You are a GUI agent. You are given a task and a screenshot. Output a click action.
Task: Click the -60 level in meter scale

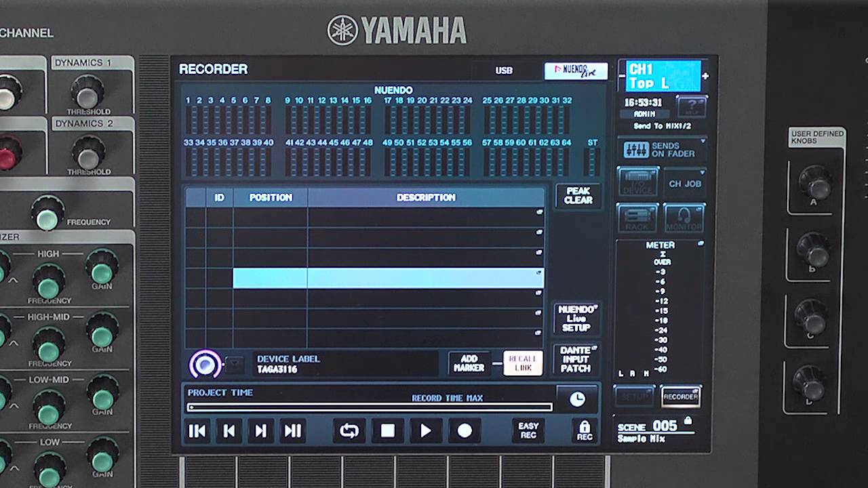click(x=661, y=369)
